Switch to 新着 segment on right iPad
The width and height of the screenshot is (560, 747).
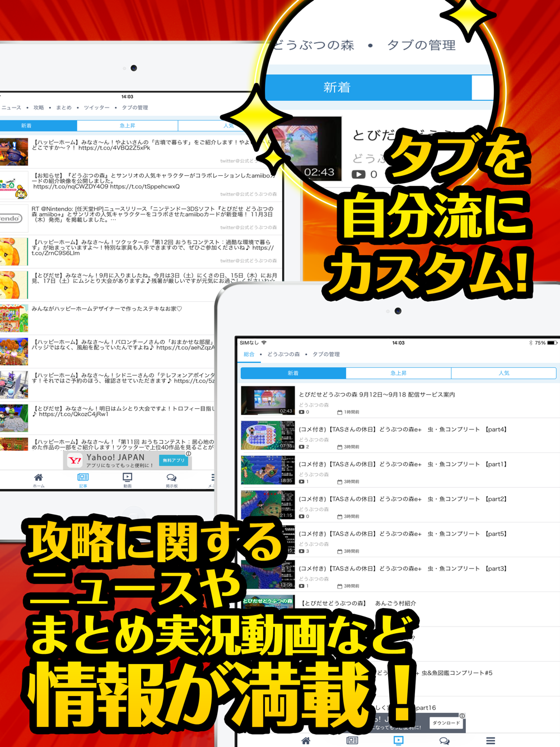(x=293, y=373)
